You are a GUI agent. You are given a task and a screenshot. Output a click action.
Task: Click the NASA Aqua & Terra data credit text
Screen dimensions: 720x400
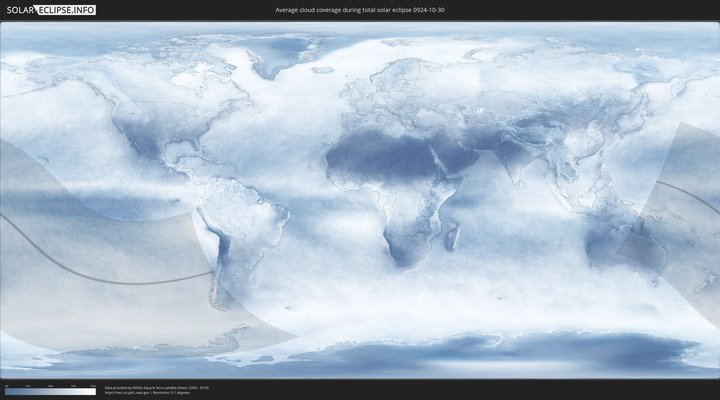click(157, 388)
